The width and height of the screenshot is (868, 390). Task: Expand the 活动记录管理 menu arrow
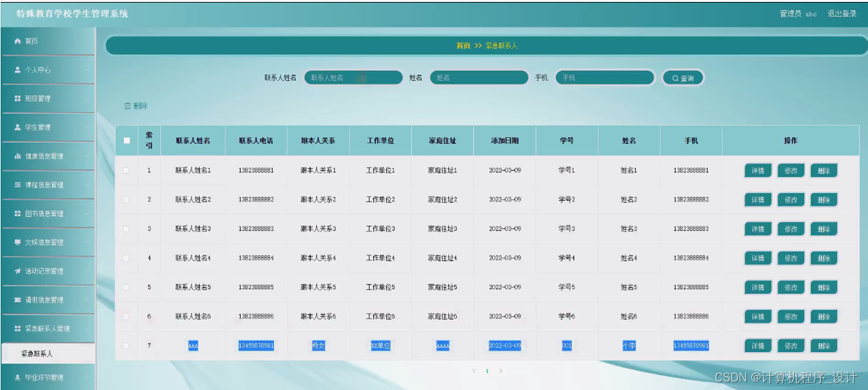[x=86, y=272]
